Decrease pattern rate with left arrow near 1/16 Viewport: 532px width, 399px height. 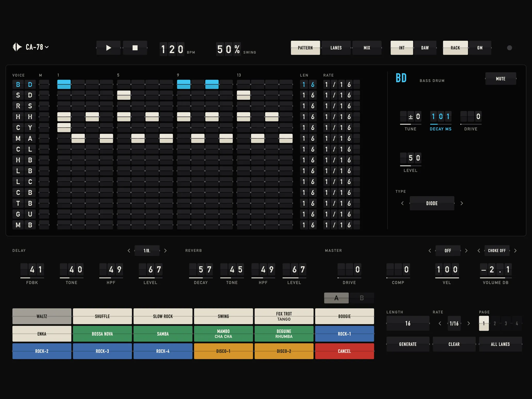click(440, 323)
